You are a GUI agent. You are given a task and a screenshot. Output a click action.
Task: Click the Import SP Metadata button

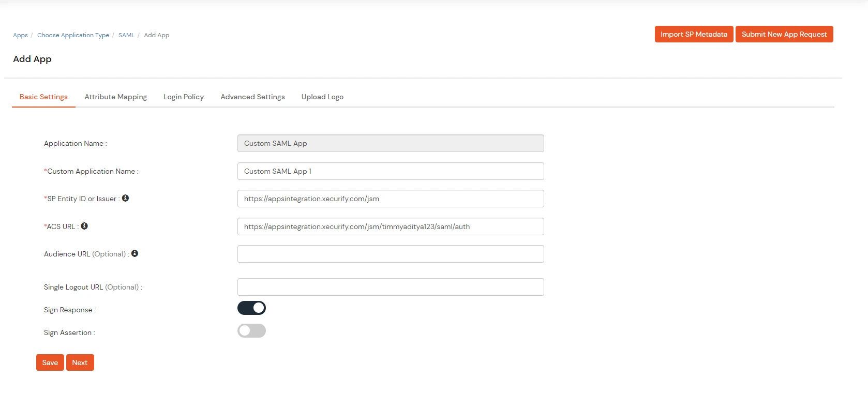tap(694, 34)
